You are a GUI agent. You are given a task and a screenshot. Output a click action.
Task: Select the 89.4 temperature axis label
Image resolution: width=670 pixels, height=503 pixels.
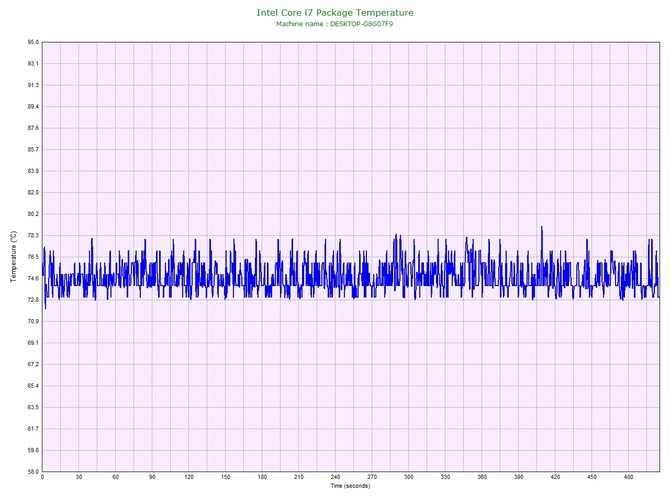click(33, 106)
